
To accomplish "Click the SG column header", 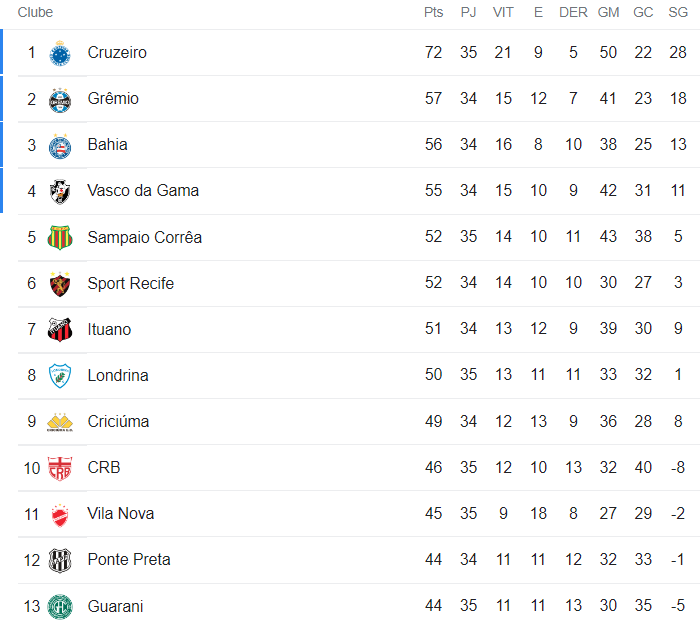I will [x=678, y=13].
